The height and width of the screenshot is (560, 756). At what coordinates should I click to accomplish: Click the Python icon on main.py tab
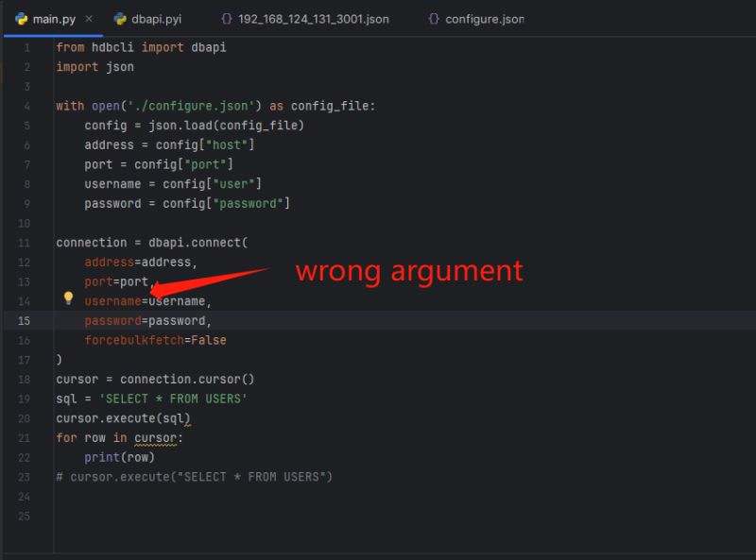click(x=21, y=19)
